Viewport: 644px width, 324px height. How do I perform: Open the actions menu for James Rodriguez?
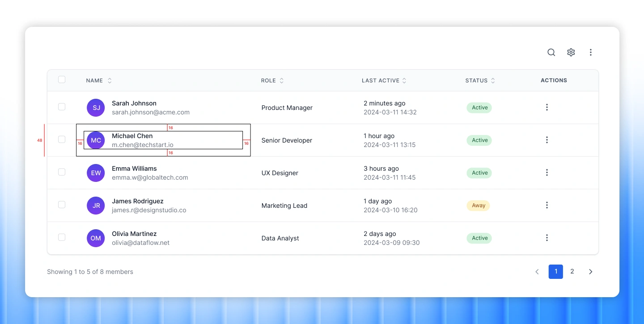(x=547, y=205)
